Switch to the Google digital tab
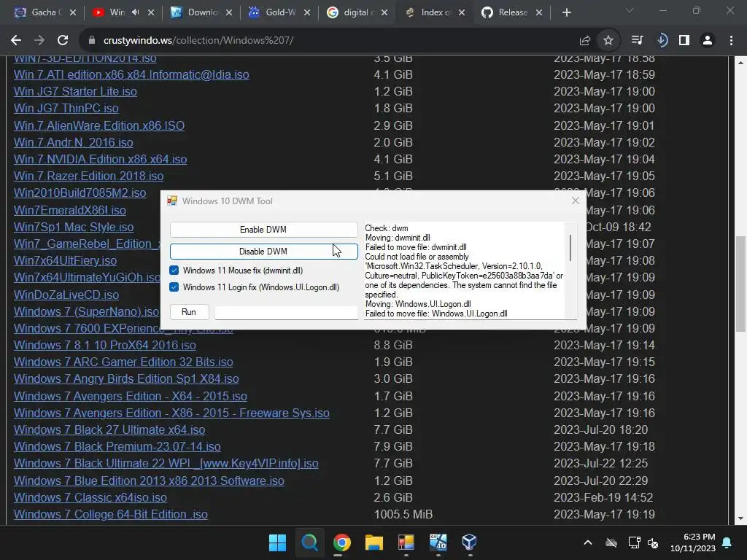747x560 pixels. (355, 12)
